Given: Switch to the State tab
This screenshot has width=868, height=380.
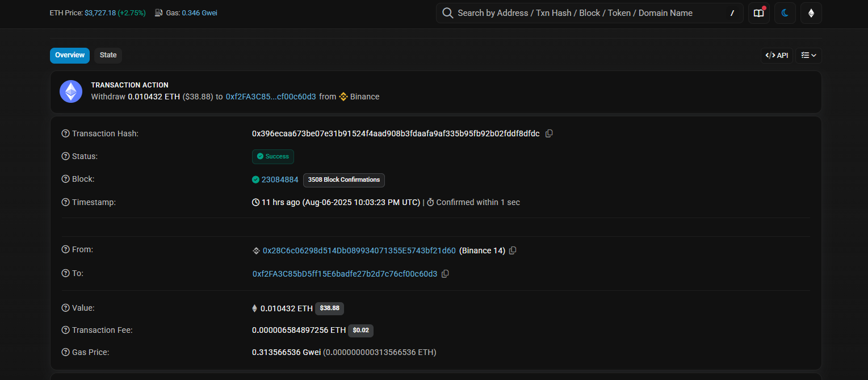Looking at the screenshot, I should click(x=108, y=55).
